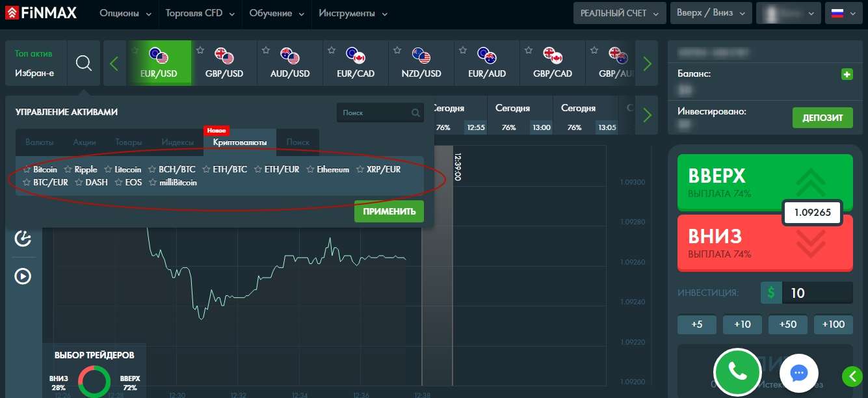Switch to the Товары tab
Image resolution: width=868 pixels, height=398 pixels.
[128, 142]
